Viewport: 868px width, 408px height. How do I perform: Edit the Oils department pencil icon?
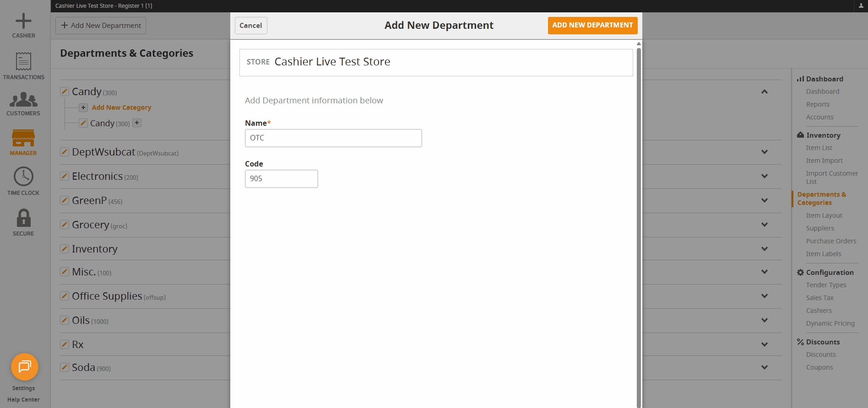tap(65, 320)
